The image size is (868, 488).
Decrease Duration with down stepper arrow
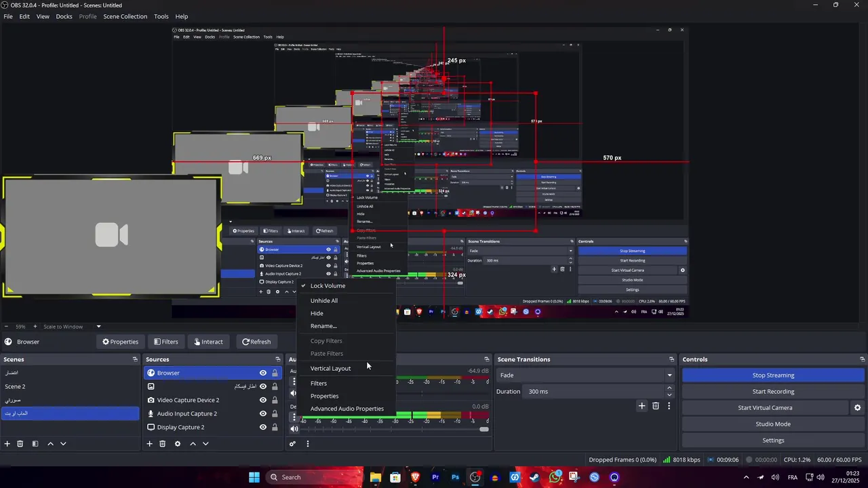[x=670, y=395]
